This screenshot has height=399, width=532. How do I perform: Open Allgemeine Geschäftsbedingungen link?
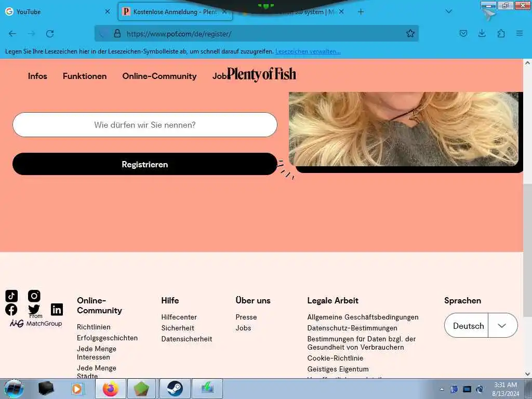pos(363,317)
